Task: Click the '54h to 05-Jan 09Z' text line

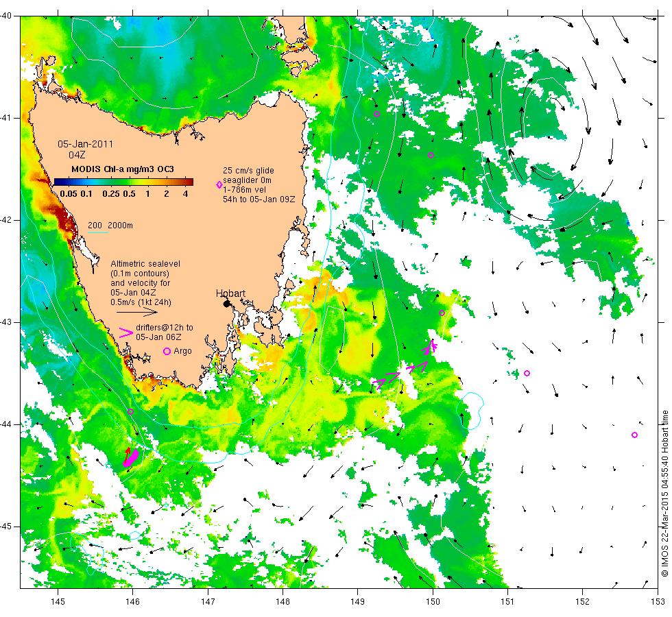Action: 259,199
